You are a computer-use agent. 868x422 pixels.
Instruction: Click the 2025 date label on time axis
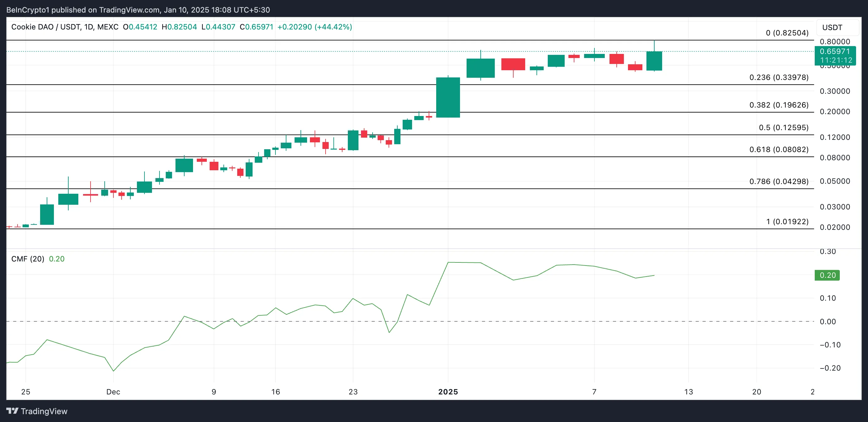coord(448,392)
